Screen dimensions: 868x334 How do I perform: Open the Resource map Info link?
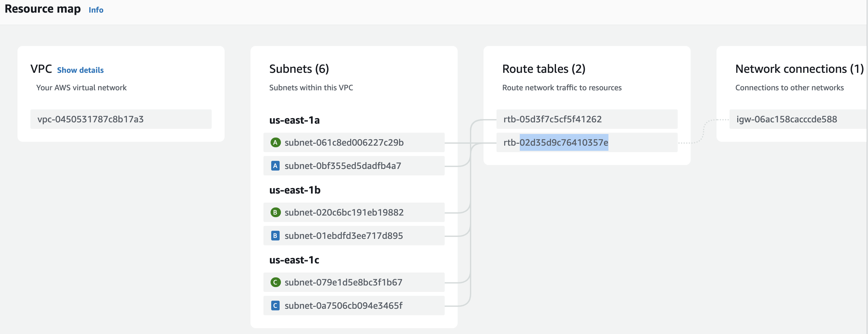pyautogui.click(x=96, y=10)
